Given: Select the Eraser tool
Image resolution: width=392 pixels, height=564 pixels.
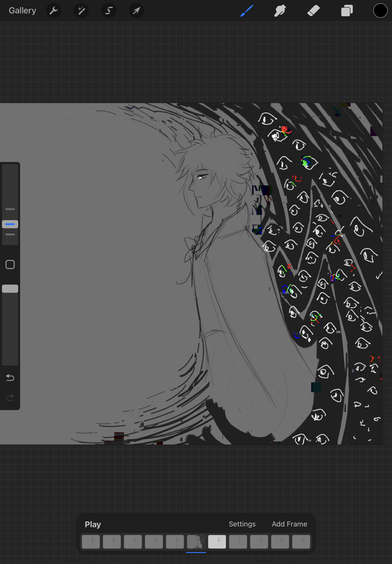Looking at the screenshot, I should click(314, 11).
